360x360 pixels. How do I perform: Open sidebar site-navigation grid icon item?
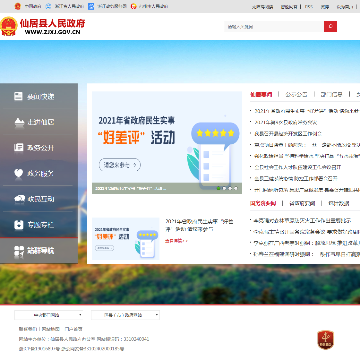39,250
